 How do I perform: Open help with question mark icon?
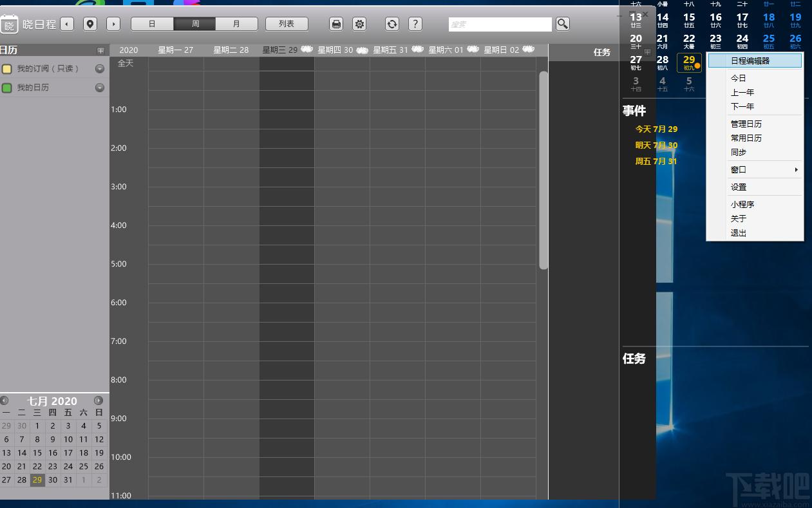415,24
